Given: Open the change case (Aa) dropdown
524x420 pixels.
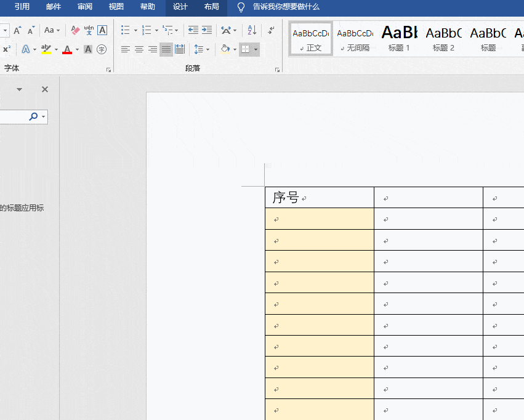Looking at the screenshot, I should click(52, 30).
